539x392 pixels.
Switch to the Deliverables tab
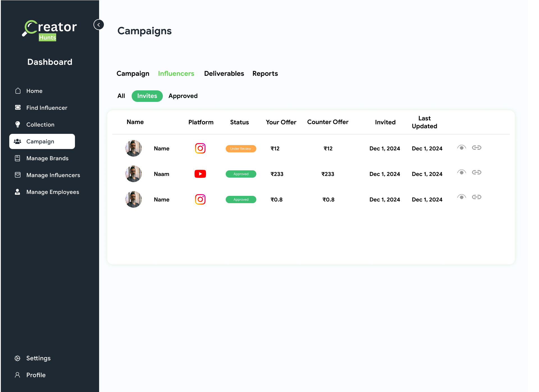tap(224, 74)
